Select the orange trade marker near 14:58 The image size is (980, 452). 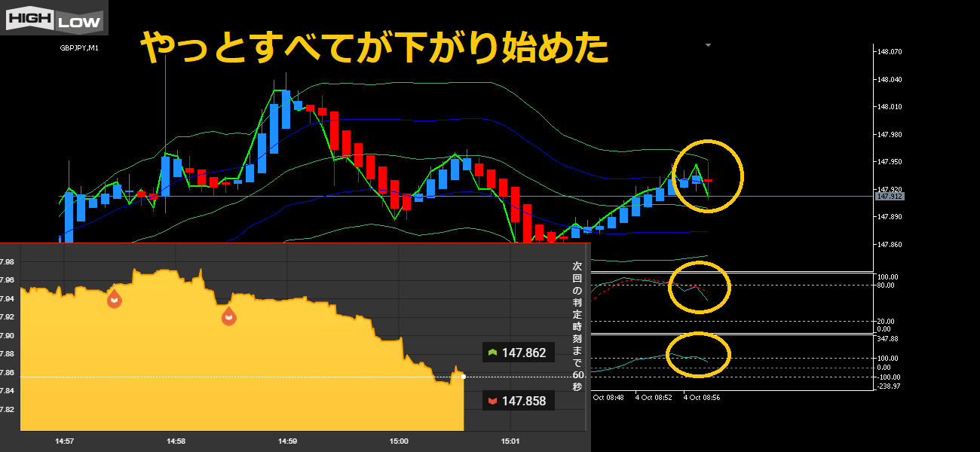tap(228, 316)
